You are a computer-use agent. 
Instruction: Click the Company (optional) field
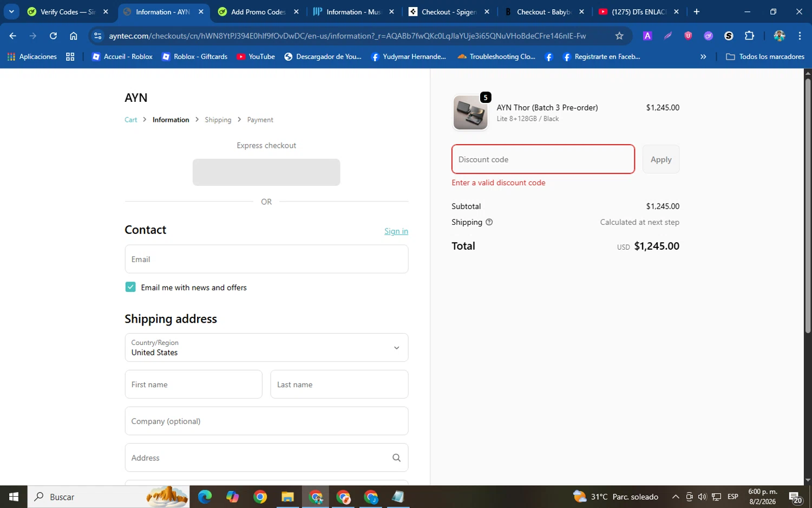(x=266, y=421)
